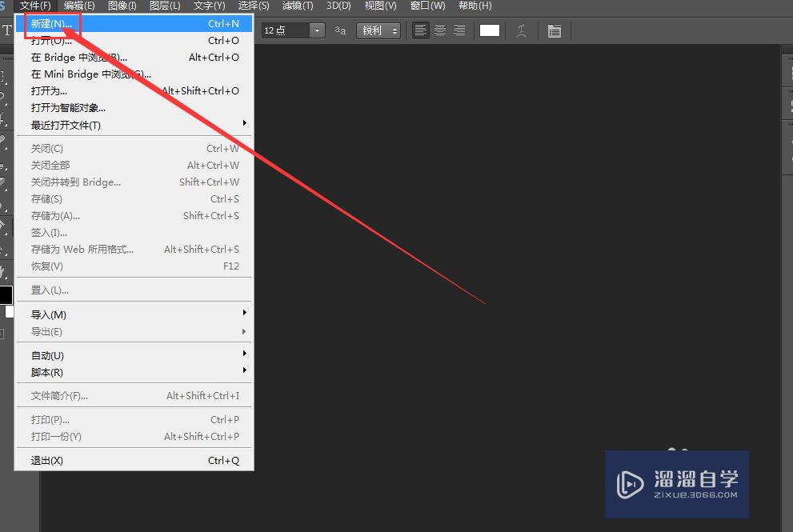This screenshot has width=793, height=532.
Task: Choose 存储(S) menu entry
Action: (134, 198)
